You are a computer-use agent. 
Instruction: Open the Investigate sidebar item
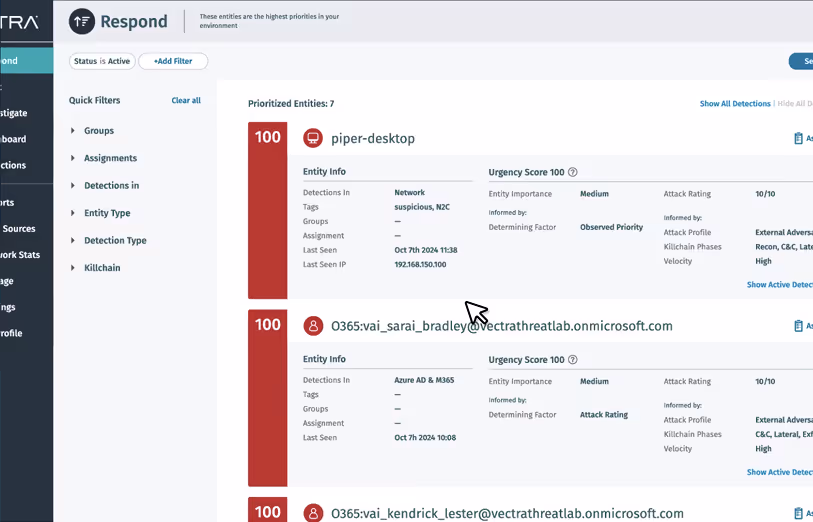point(14,113)
